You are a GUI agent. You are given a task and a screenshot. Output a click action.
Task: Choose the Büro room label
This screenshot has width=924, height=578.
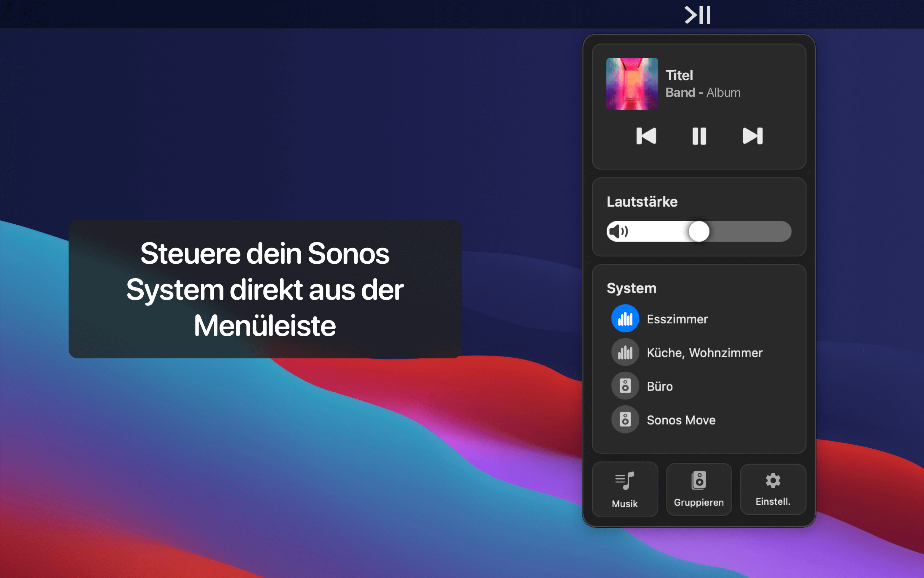[660, 386]
